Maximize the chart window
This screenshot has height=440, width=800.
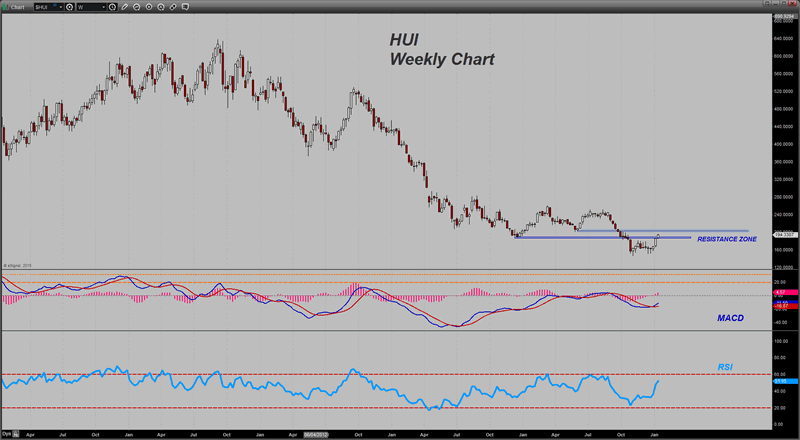click(x=784, y=3)
